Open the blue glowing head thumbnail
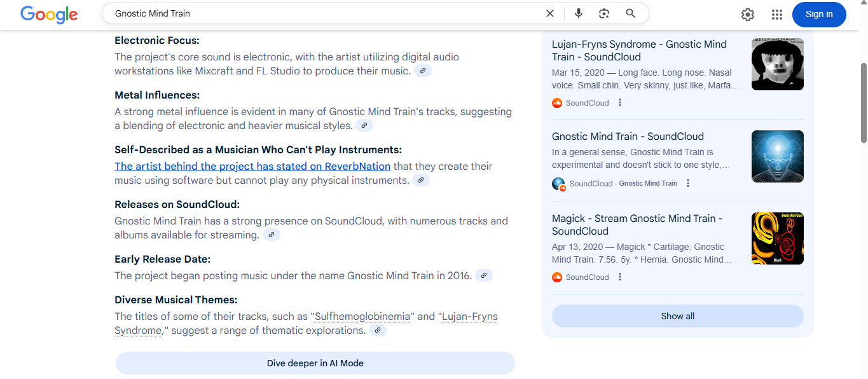 coord(777,156)
